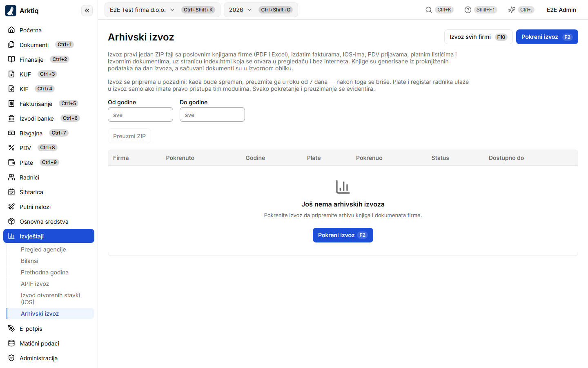This screenshot has height=368, width=588.
Task: Click the E-potpis pen icon
Action: tap(11, 328)
